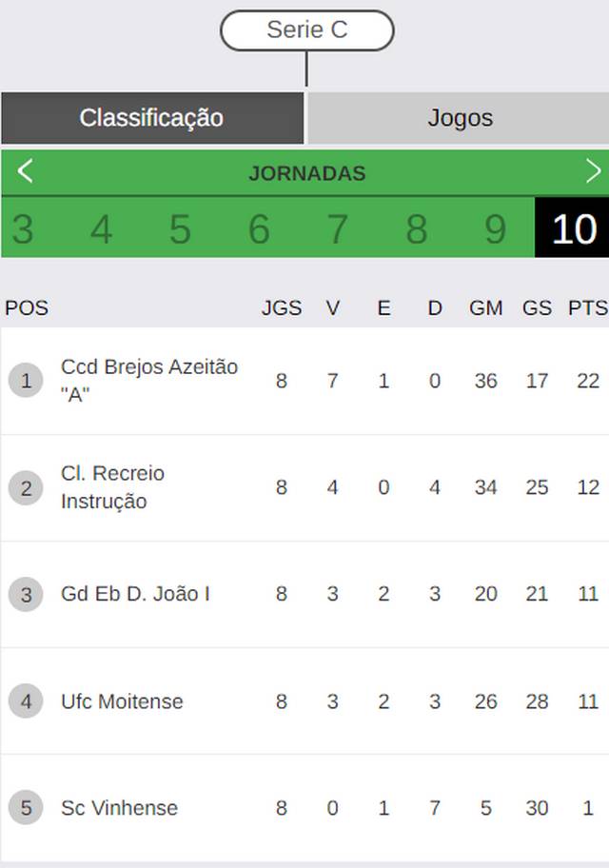The image size is (609, 868).
Task: Go to previous jornadas with left arrow
Action: point(25,171)
